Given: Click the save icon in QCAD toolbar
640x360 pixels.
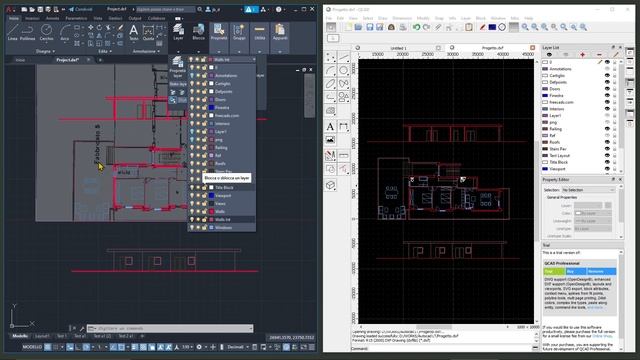Looking at the screenshot, I should [369, 27].
